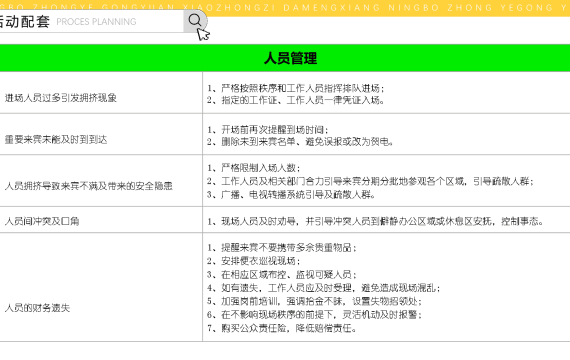Click line 删除未到来宾名单
Screen dimensions: 570x360
pos(300,141)
